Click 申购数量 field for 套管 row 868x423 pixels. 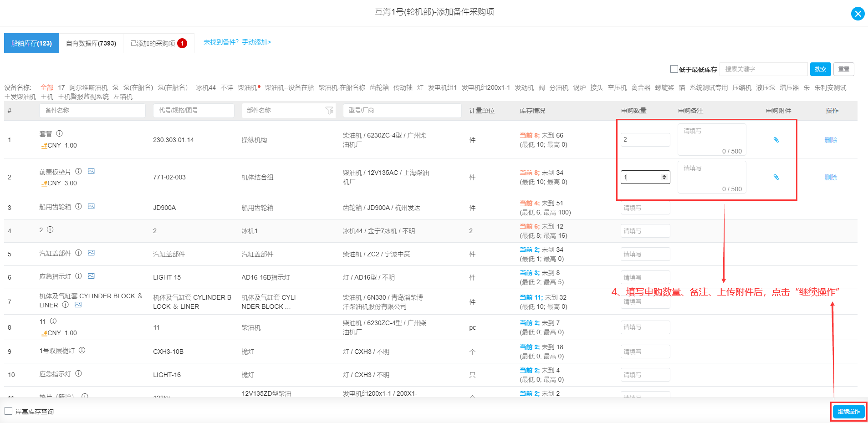click(x=645, y=140)
